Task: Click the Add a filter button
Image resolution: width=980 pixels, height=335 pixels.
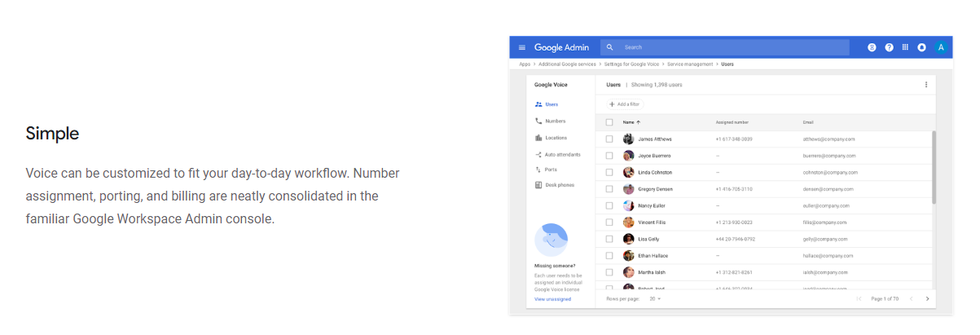Action: (x=625, y=104)
